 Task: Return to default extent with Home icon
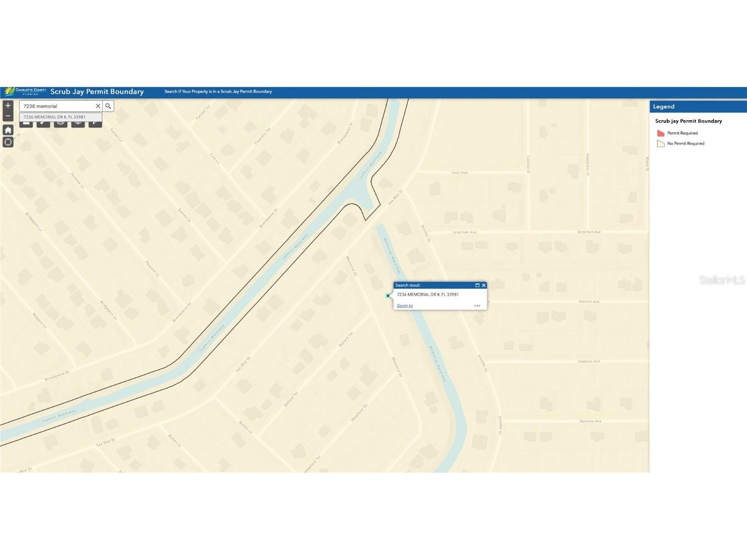pos(8,130)
